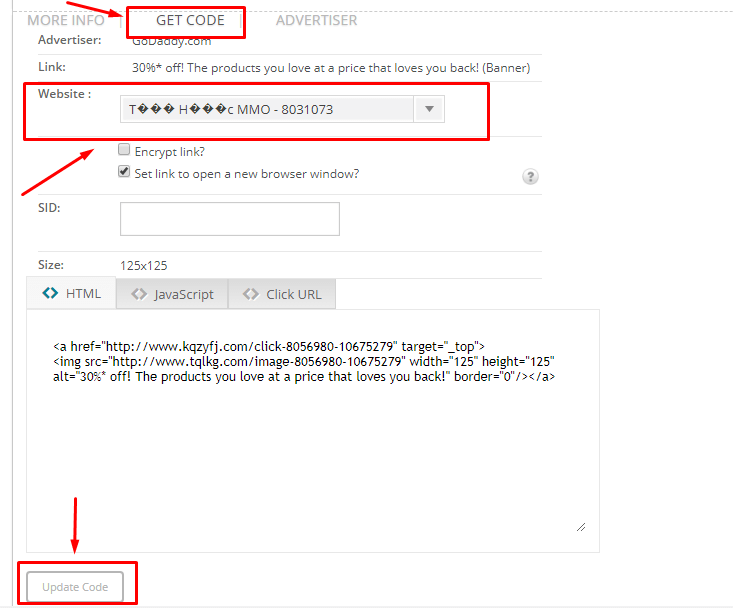Select the GET CODE tab

(190, 20)
